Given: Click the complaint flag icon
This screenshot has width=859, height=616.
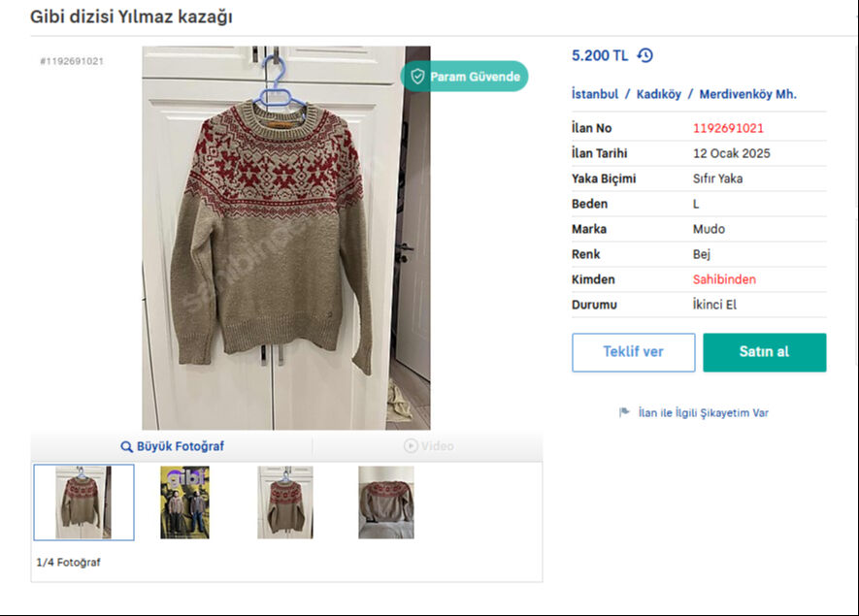Looking at the screenshot, I should tap(624, 412).
